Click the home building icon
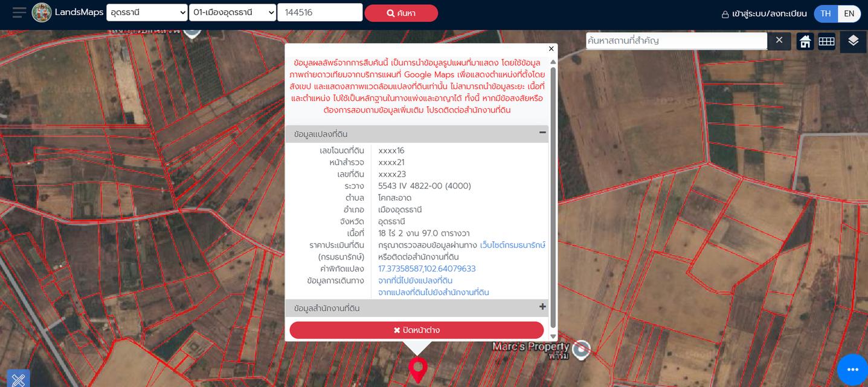 [805, 41]
